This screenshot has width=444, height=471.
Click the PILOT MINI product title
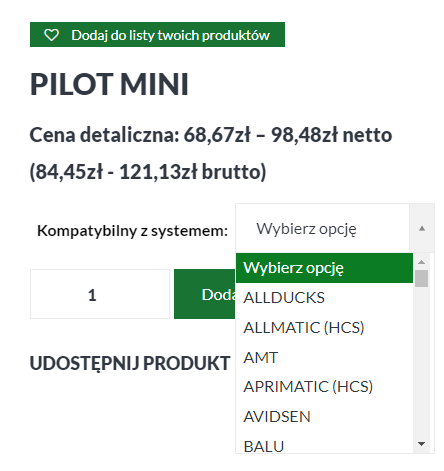point(109,84)
